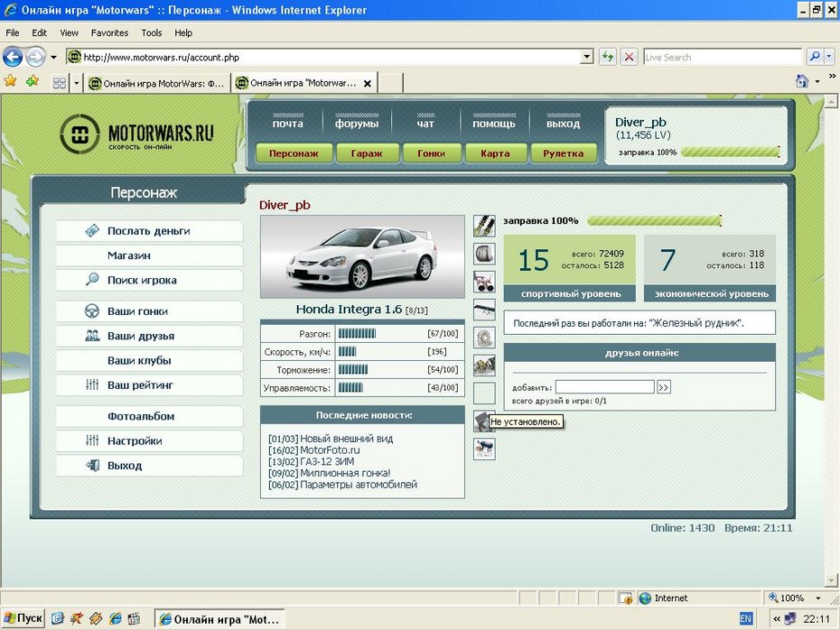Select the Рулетка game tab
The width and height of the screenshot is (840, 630).
coord(563,153)
